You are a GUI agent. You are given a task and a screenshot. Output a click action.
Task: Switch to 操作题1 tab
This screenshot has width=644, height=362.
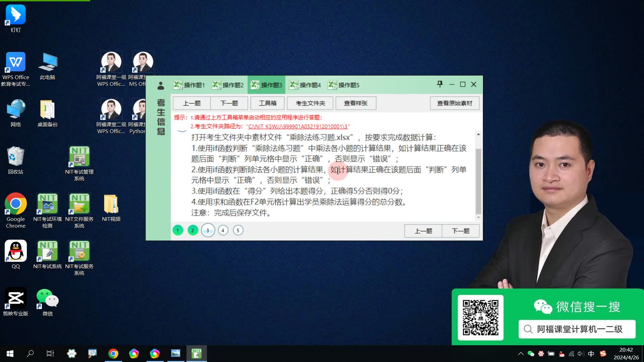tap(190, 85)
